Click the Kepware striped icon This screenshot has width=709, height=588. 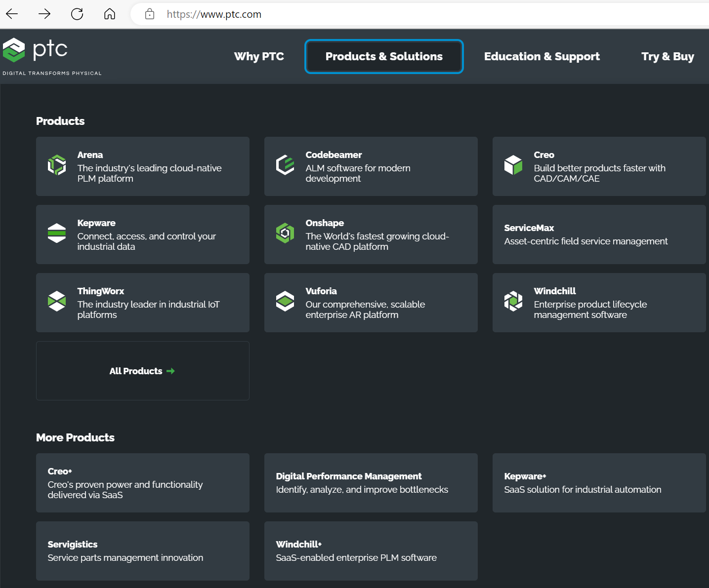pos(57,233)
